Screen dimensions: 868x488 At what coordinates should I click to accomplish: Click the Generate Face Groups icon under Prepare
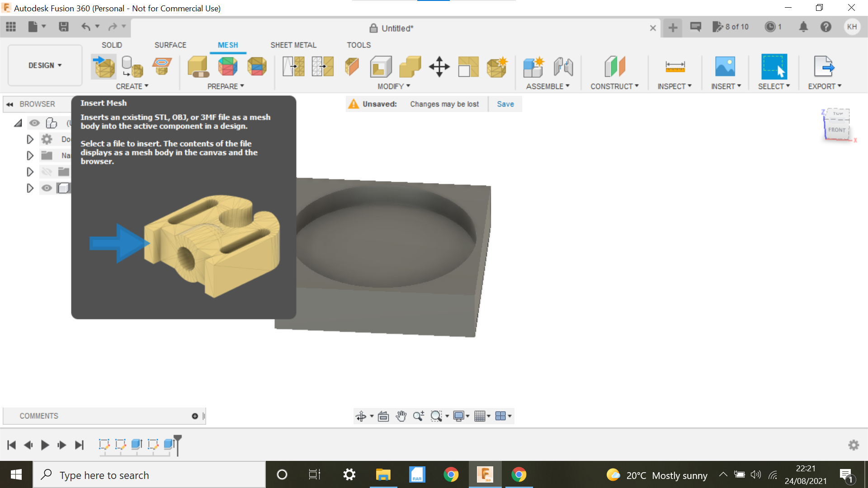click(228, 66)
